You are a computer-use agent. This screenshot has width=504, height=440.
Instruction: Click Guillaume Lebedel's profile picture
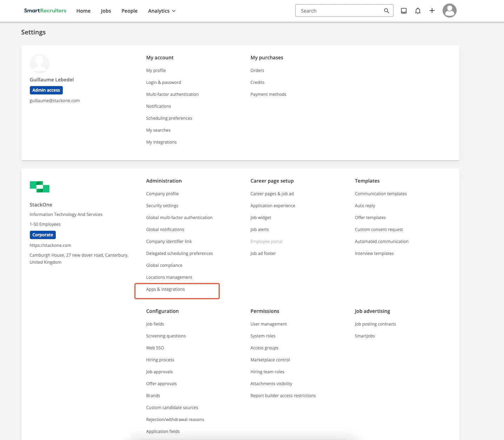pyautogui.click(x=39, y=64)
